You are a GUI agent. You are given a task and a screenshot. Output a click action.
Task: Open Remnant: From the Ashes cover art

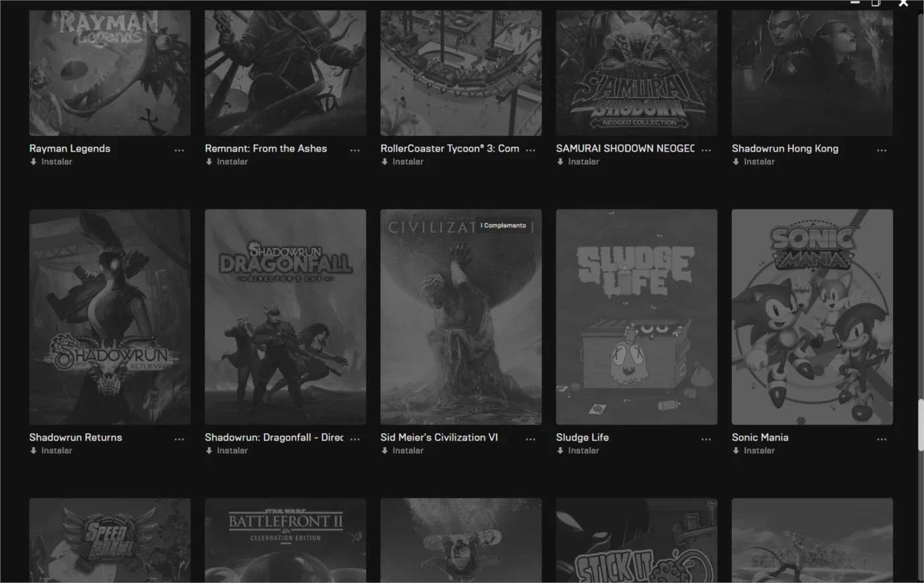285,73
